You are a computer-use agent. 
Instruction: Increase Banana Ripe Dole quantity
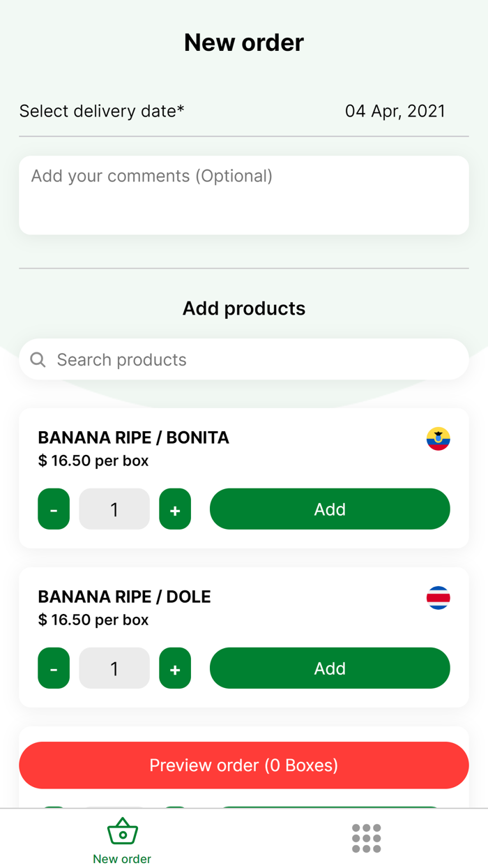coord(175,668)
